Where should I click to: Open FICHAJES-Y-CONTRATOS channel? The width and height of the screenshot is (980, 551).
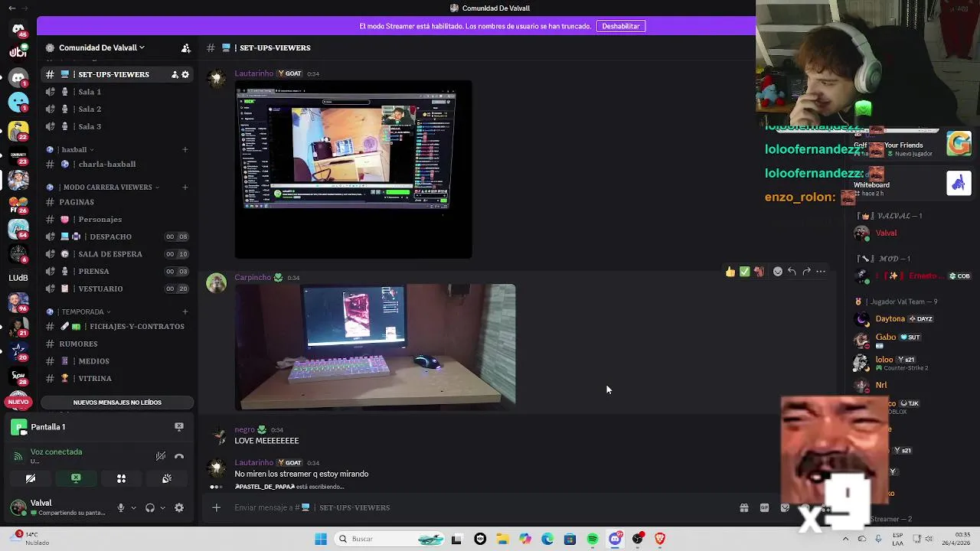pyautogui.click(x=117, y=326)
